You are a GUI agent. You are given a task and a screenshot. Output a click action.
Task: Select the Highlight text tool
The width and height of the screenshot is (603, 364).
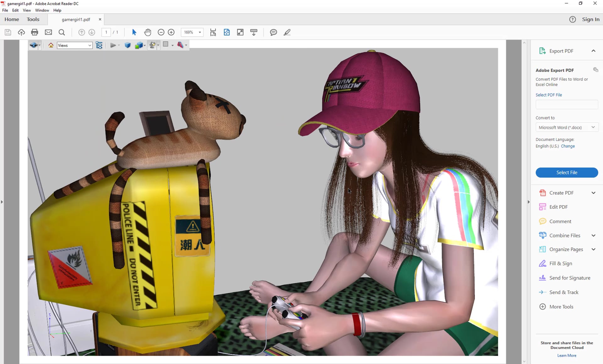point(287,32)
